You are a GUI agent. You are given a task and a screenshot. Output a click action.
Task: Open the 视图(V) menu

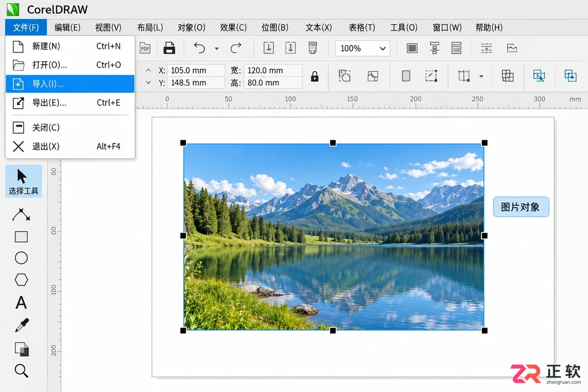(108, 28)
